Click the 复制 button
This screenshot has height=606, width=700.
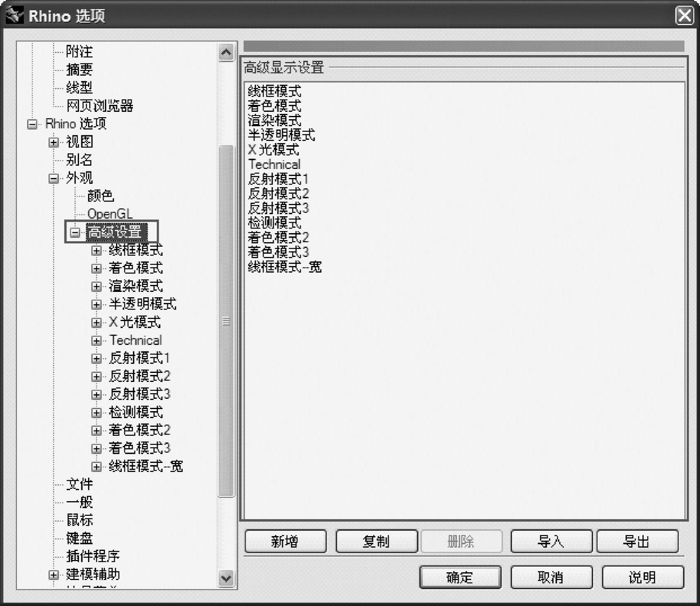pos(377,541)
